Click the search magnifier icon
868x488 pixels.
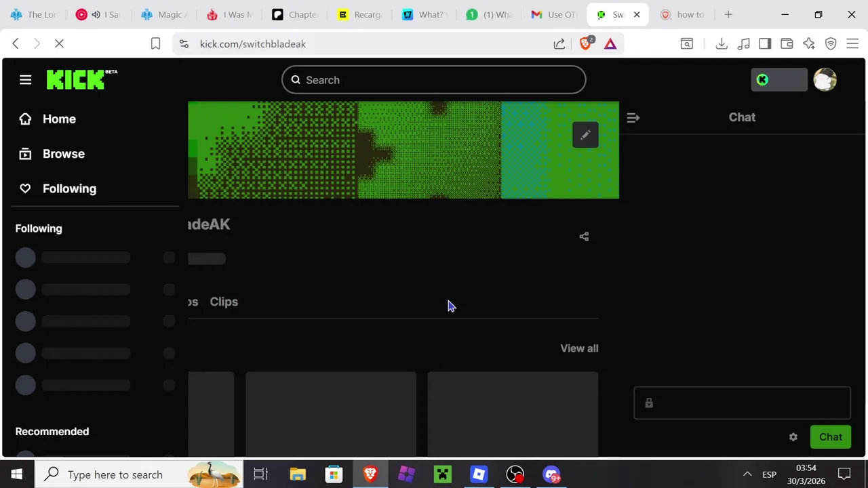[x=296, y=80]
